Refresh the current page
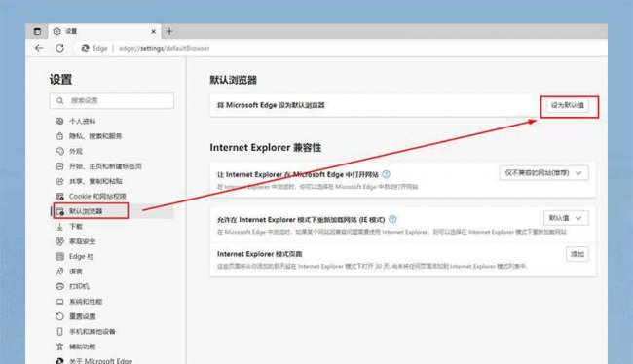The width and height of the screenshot is (633, 364). pos(59,48)
